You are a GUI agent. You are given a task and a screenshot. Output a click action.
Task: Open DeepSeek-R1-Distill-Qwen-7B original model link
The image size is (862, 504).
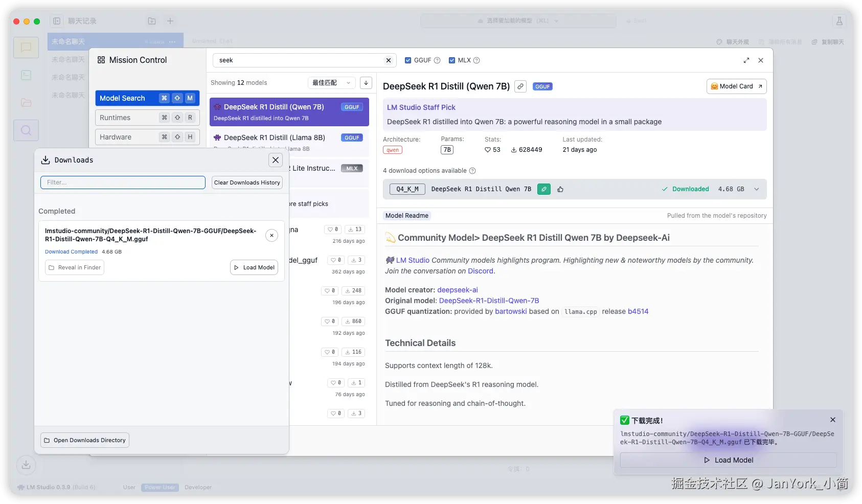[489, 301]
